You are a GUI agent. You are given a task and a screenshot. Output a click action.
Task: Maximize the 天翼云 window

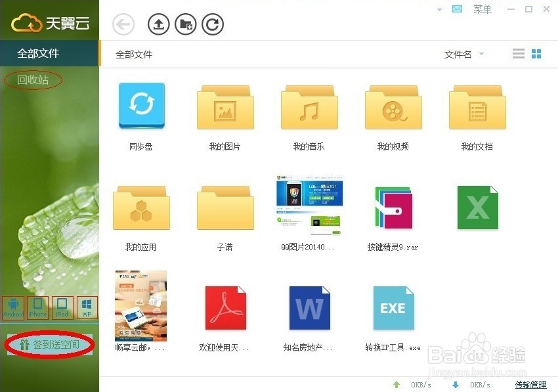tap(529, 9)
